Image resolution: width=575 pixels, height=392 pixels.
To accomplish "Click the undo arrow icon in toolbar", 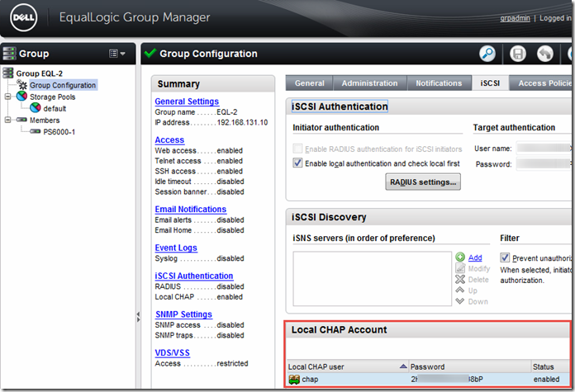I will (544, 54).
